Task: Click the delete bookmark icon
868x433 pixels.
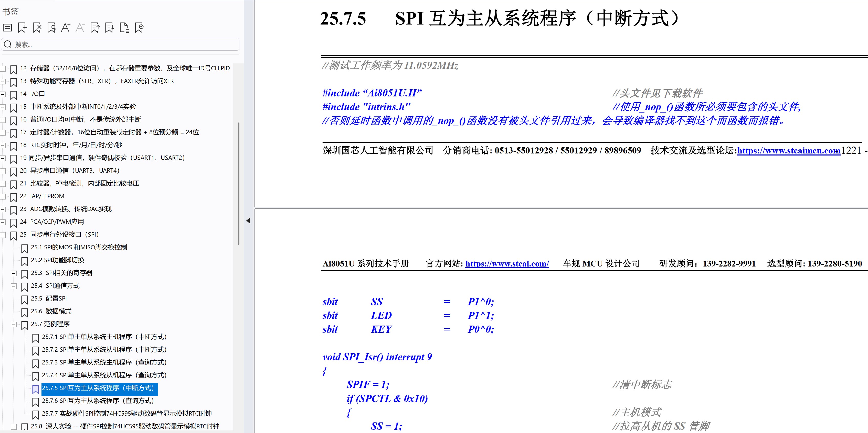Action: coord(37,28)
